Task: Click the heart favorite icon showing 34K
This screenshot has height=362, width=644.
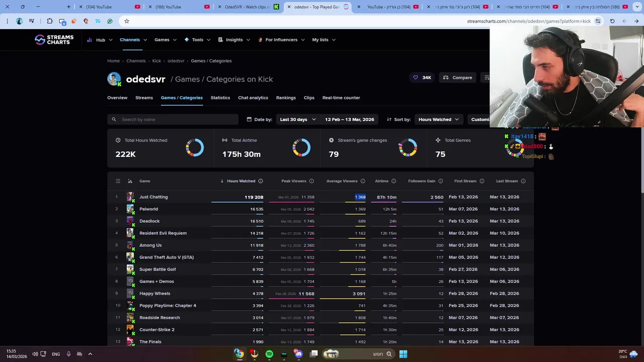Action: (x=416, y=77)
